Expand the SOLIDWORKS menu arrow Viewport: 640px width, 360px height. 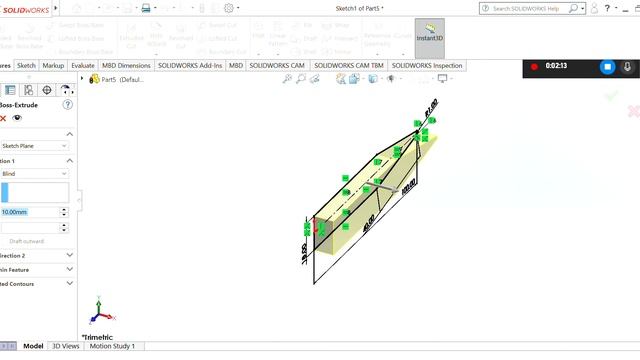click(56, 8)
